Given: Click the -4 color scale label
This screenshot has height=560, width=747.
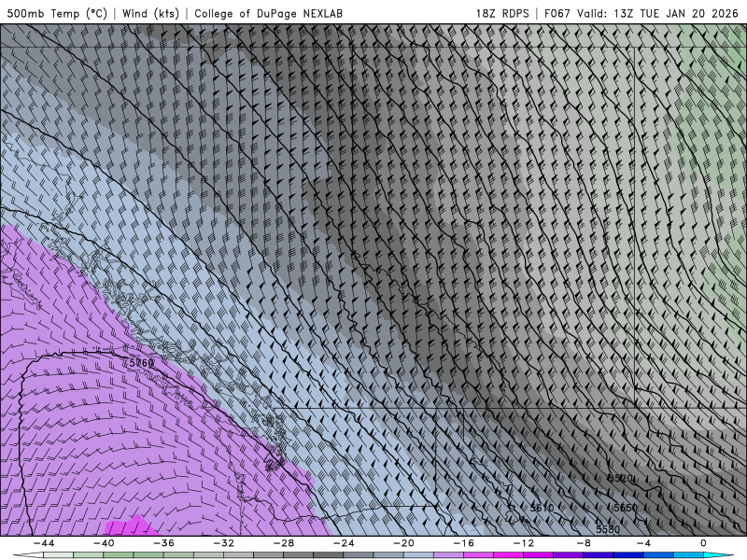Looking at the screenshot, I should point(643,543).
